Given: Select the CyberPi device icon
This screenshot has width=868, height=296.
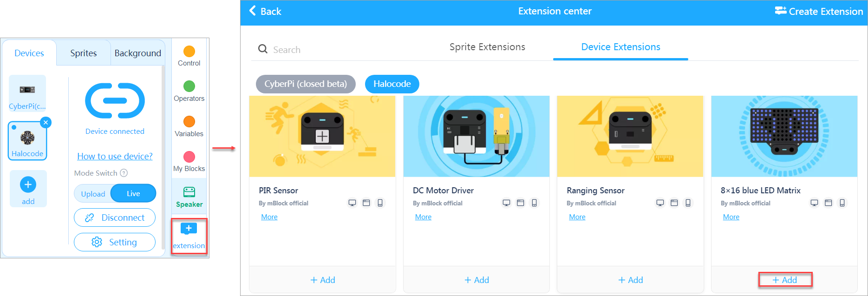Looking at the screenshot, I should coord(27,90).
